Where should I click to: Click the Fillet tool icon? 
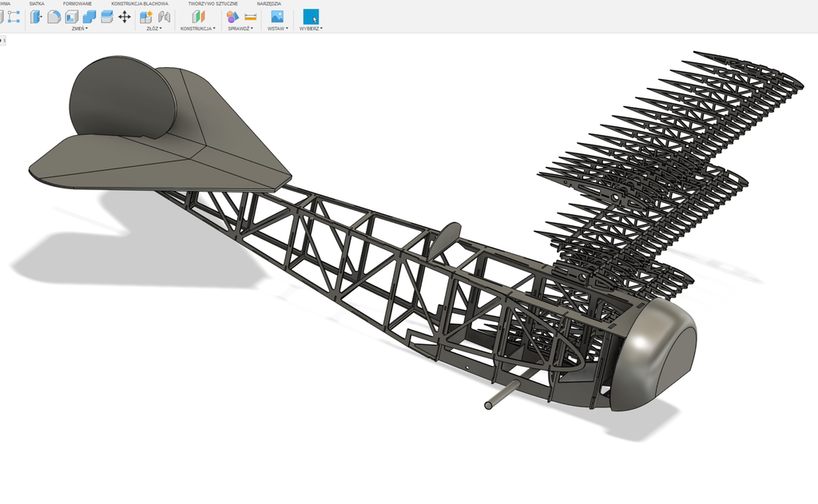(x=54, y=17)
